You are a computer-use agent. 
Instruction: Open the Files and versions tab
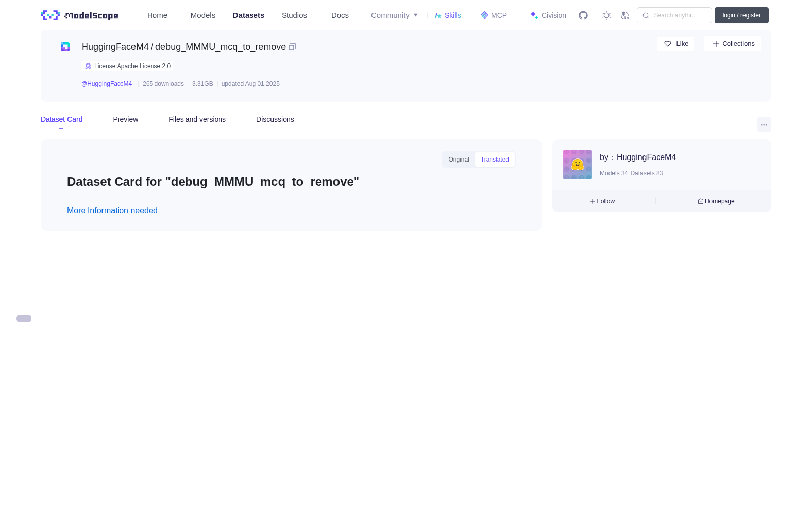tap(197, 119)
